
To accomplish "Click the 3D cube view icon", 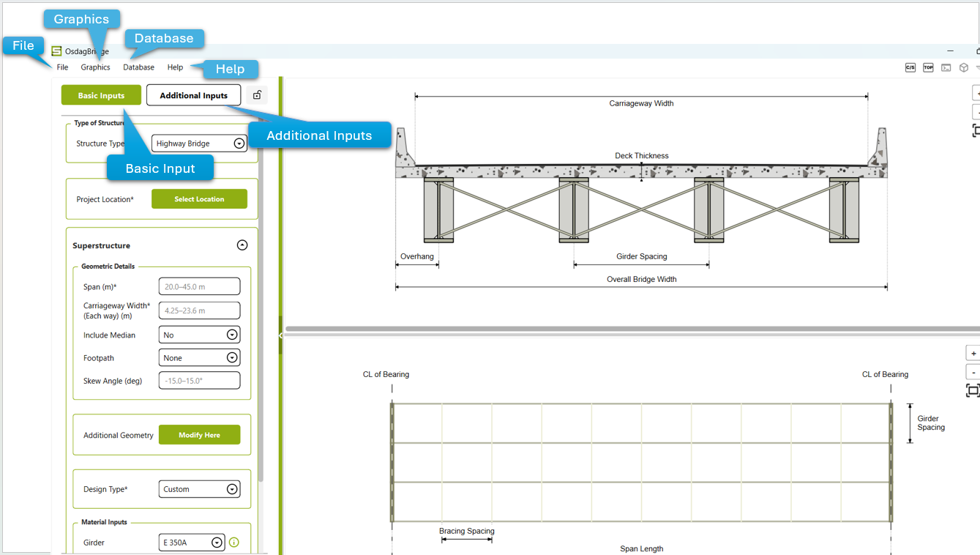I will [964, 67].
